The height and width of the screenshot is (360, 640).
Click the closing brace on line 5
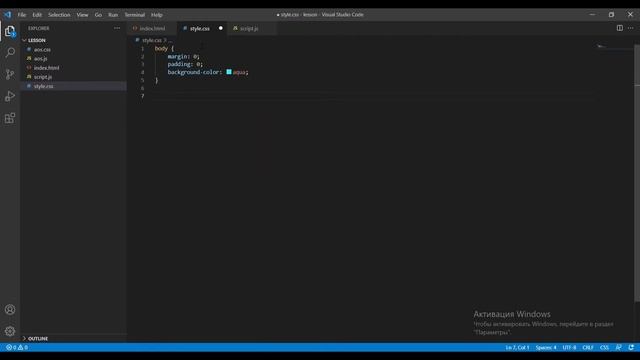click(x=156, y=80)
